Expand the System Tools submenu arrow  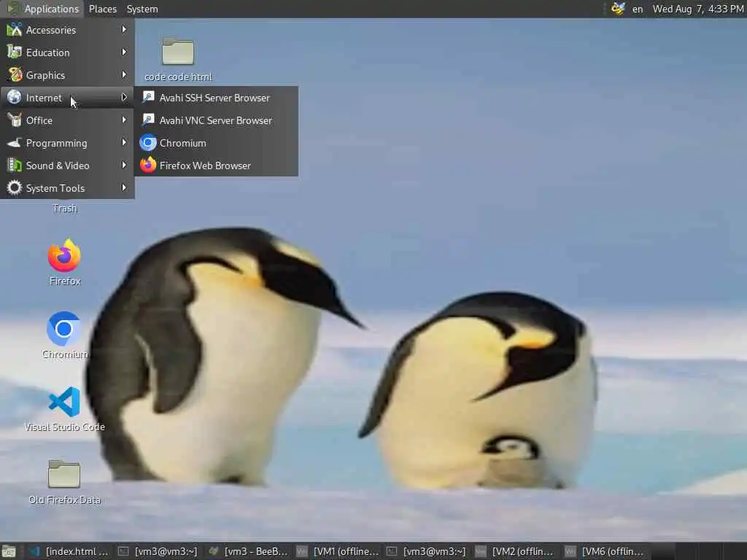click(x=124, y=187)
